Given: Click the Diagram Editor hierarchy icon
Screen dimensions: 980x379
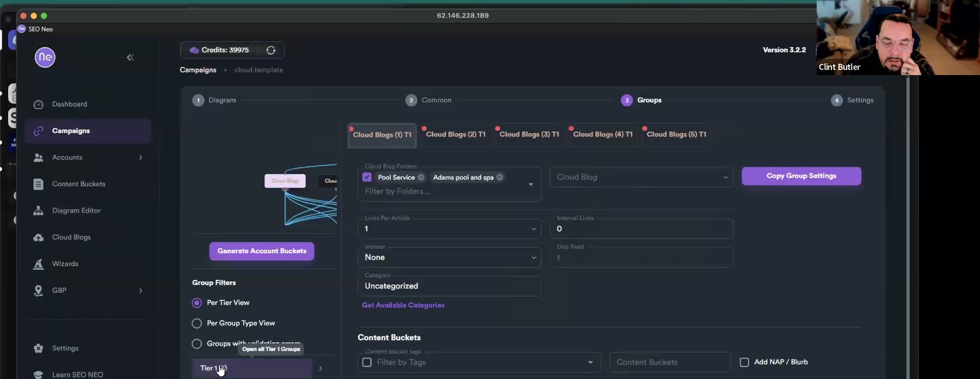Looking at the screenshot, I should coord(38,210).
